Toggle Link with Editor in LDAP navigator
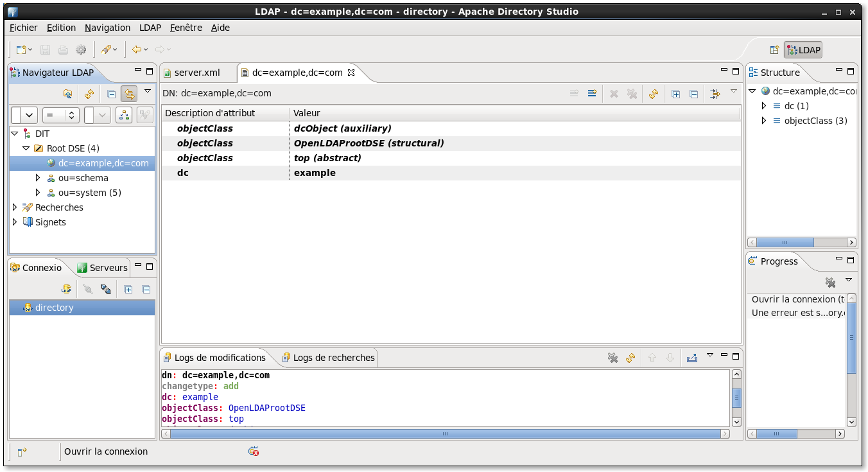Image resolution: width=868 pixels, height=472 pixels. point(129,94)
